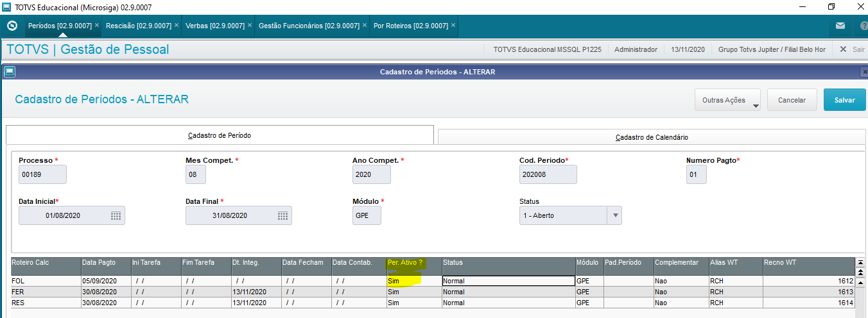Click the Processo field showing 00189
This screenshot has height=318, width=868.
coord(42,174)
